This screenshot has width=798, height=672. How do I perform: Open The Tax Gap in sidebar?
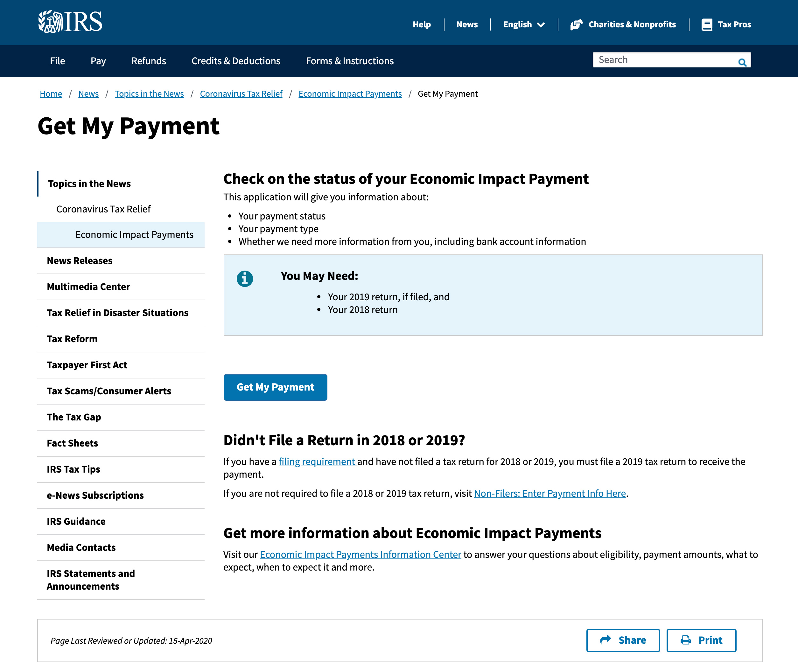point(121,418)
